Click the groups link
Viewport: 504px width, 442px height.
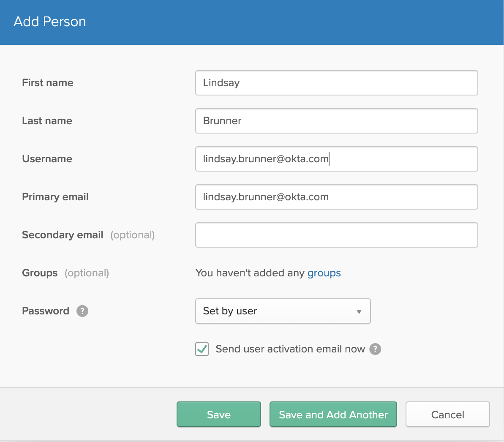pos(324,273)
